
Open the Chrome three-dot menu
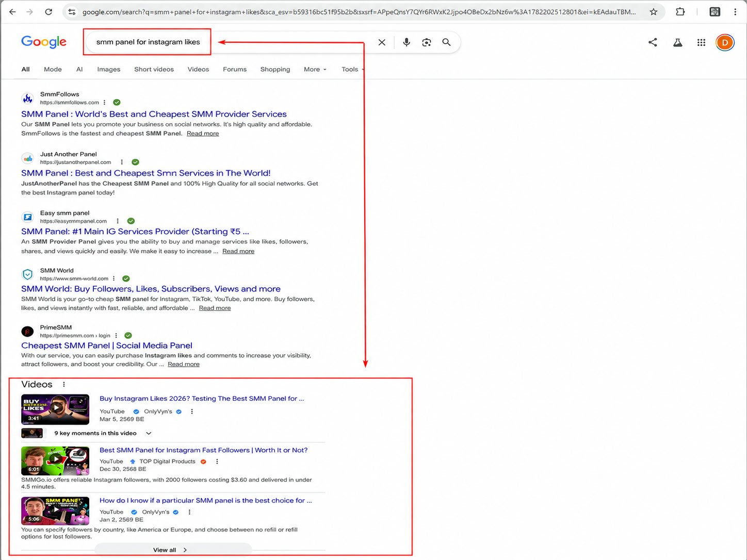click(x=735, y=12)
